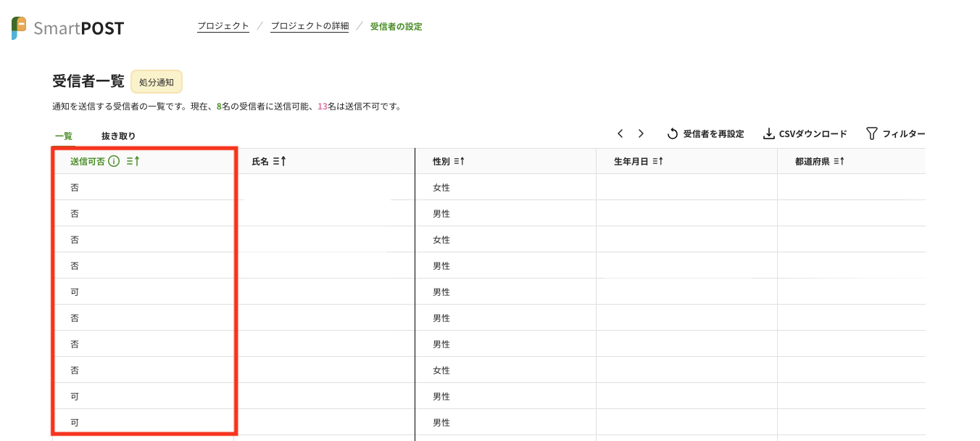
Task: Click the SmartPOST logo
Action: (x=68, y=28)
